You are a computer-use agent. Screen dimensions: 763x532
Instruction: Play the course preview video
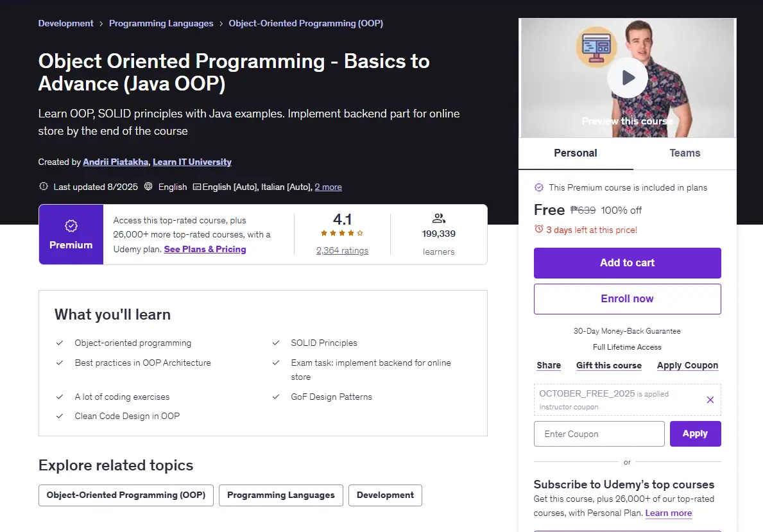click(627, 78)
